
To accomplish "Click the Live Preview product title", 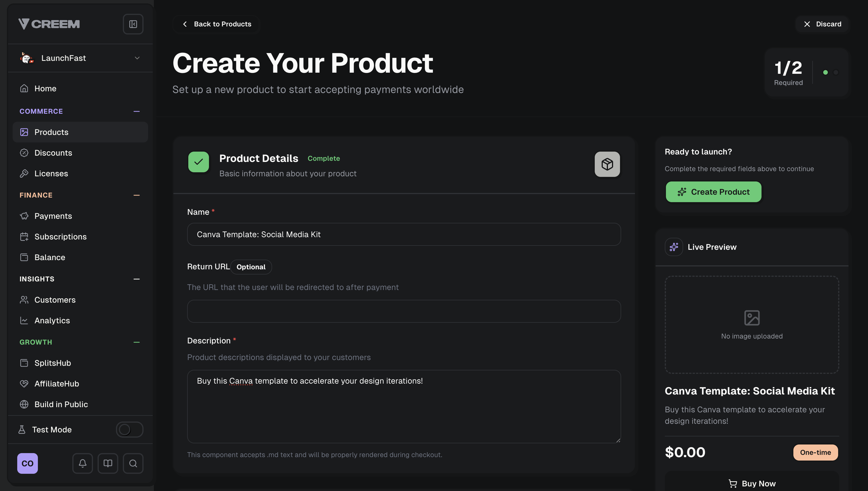I will (750, 391).
